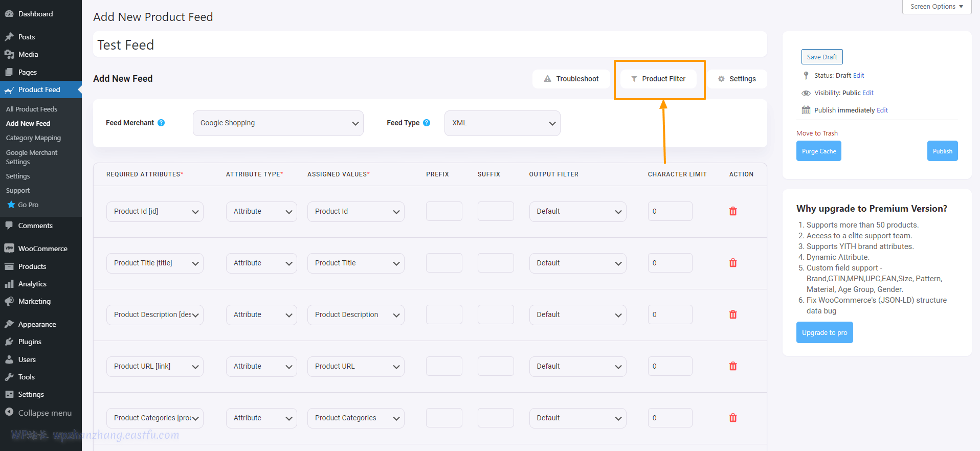Delete the Product Id attribute row
980x451 pixels.
point(732,211)
